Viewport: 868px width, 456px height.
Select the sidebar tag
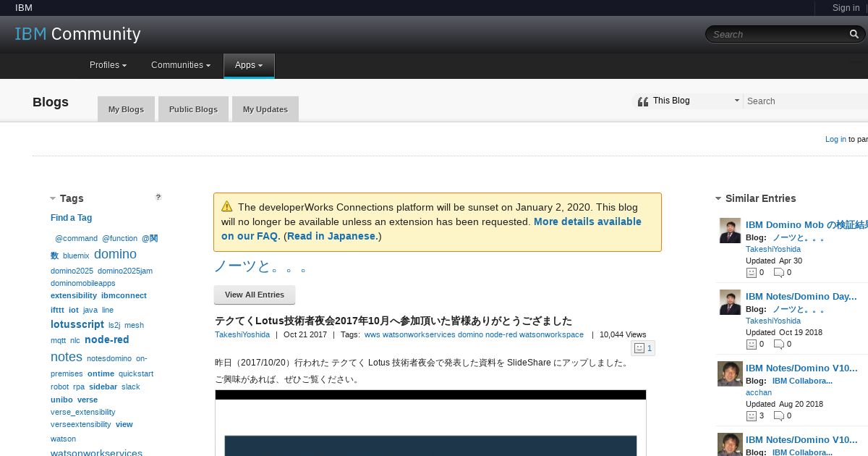103,387
